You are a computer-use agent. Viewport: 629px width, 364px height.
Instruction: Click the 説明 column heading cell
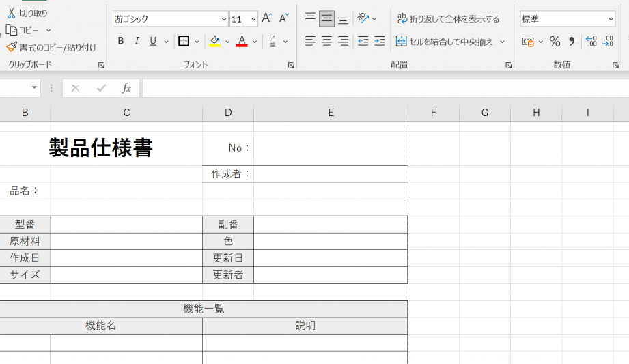(x=305, y=326)
